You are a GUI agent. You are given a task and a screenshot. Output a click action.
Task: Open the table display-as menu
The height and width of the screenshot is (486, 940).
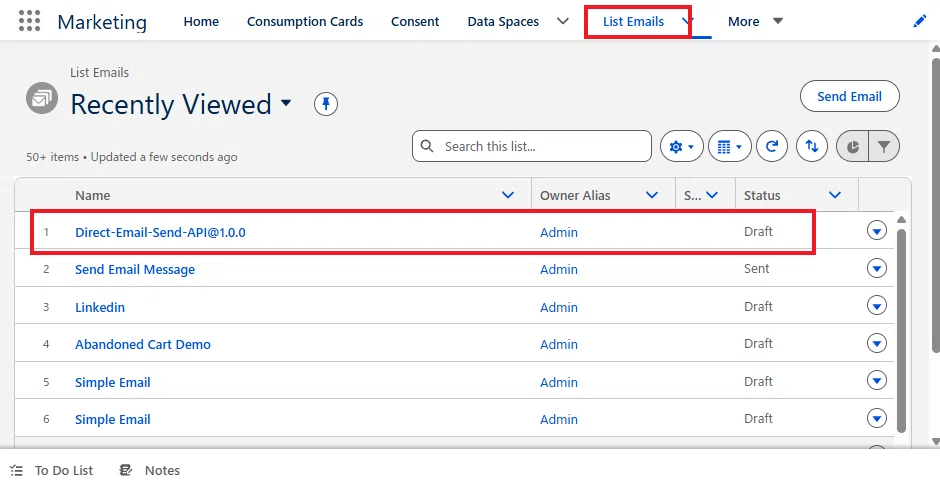coord(730,146)
